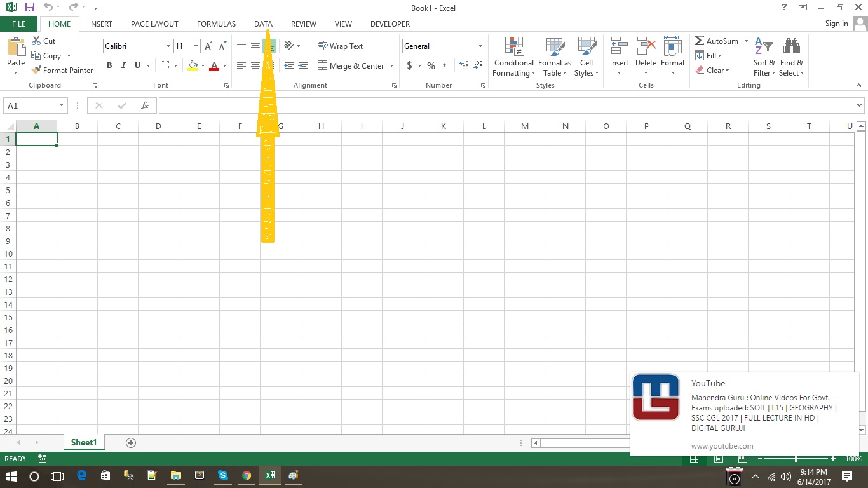868x488 pixels.
Task: Open Font Color dropdown arrow
Action: tap(224, 65)
